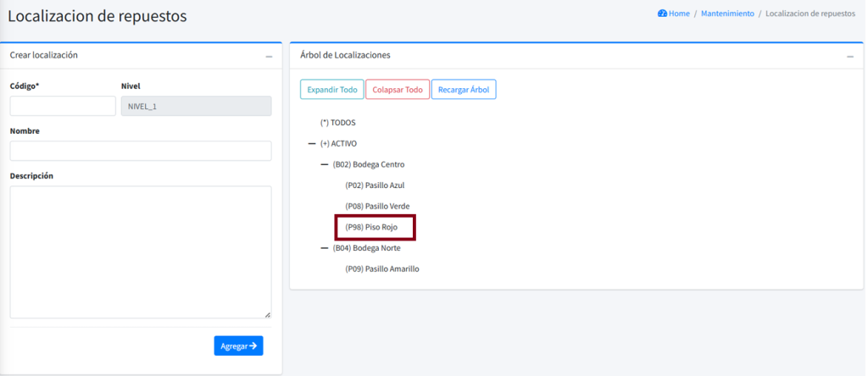
Task: Minimize the Crear localización card
Action: point(269,56)
